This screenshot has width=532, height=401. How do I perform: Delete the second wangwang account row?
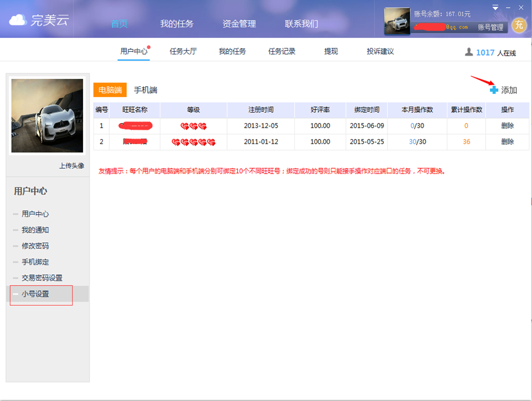pyautogui.click(x=507, y=142)
